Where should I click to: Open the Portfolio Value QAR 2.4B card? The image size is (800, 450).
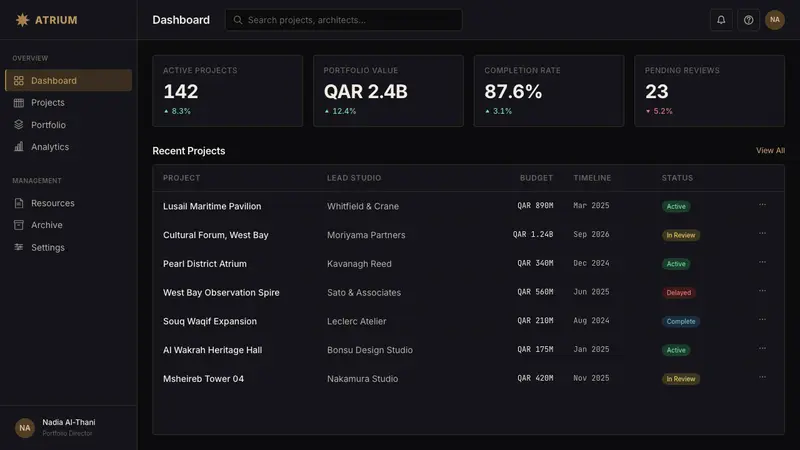(388, 91)
